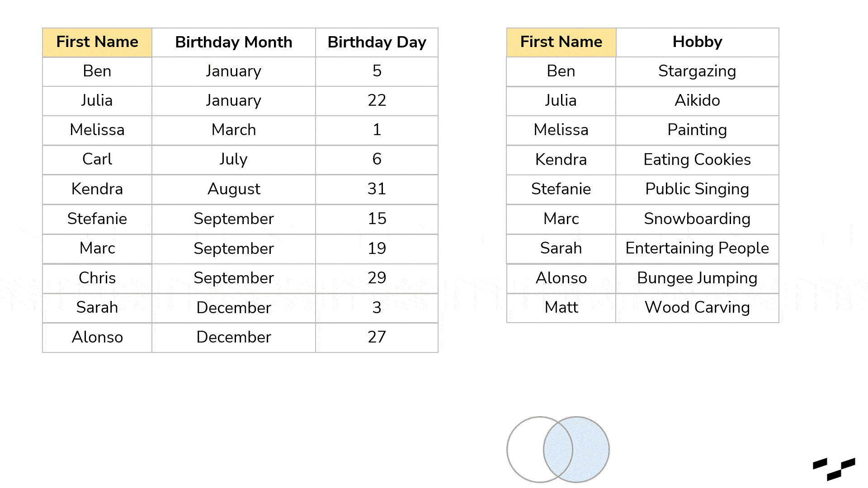Click the black logo icon in corner
The height and width of the screenshot is (488, 868).
(x=834, y=469)
